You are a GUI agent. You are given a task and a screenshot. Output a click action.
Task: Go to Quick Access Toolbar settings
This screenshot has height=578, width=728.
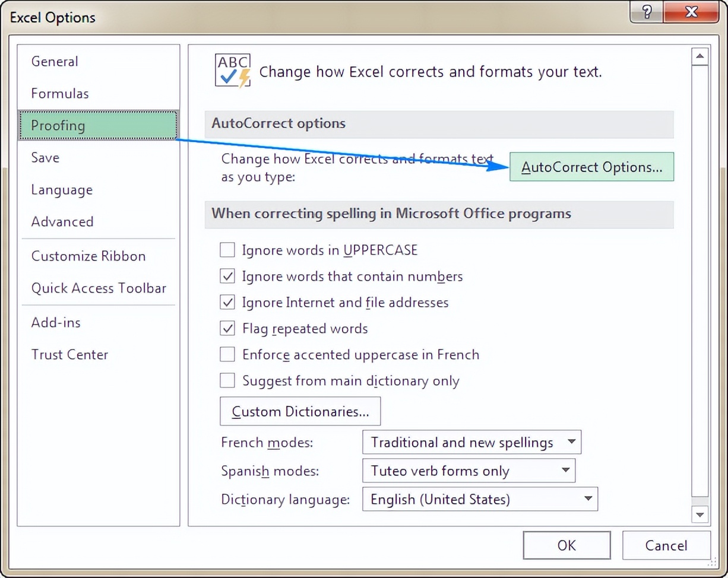99,288
